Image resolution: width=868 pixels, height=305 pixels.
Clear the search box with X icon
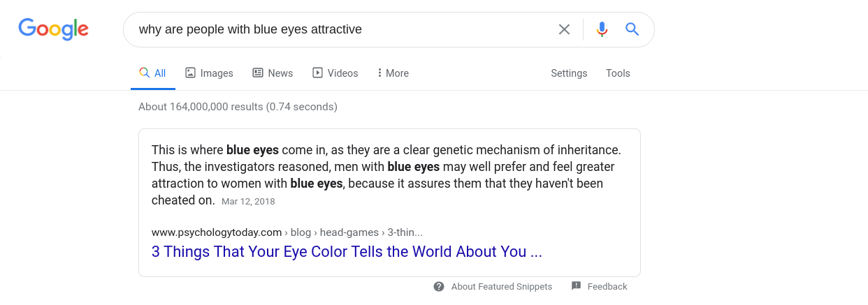(x=564, y=29)
